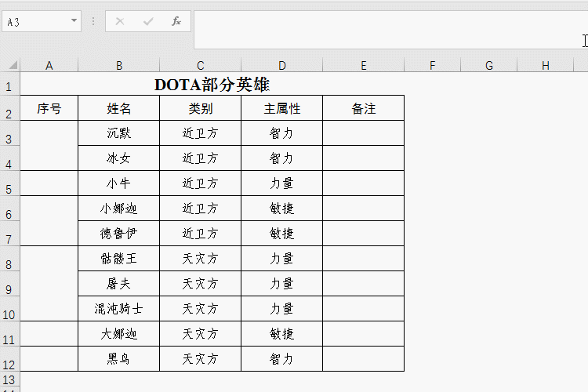Screen dimensions: 588x392
Task: Select row 2 header
Action: click(9, 108)
